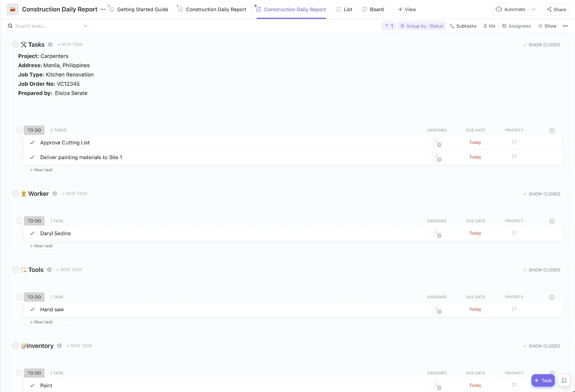This screenshot has width=575, height=392.
Task: Collapse the Tools list section
Action: point(15,270)
